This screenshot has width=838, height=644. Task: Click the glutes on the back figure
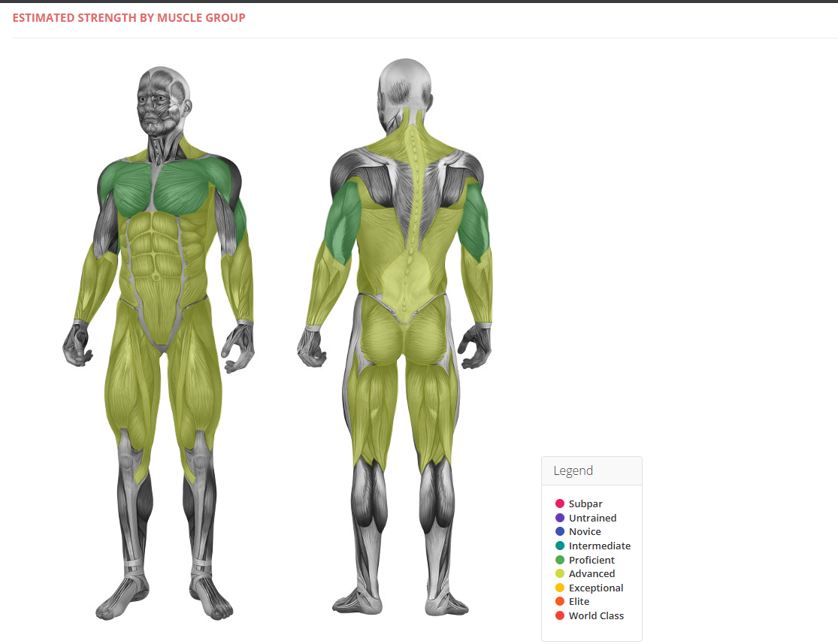[404, 332]
